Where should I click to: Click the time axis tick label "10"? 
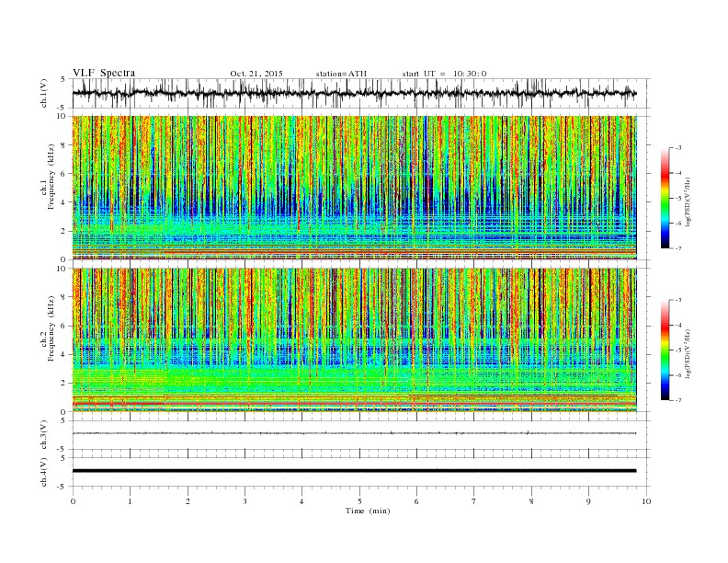coord(646,501)
